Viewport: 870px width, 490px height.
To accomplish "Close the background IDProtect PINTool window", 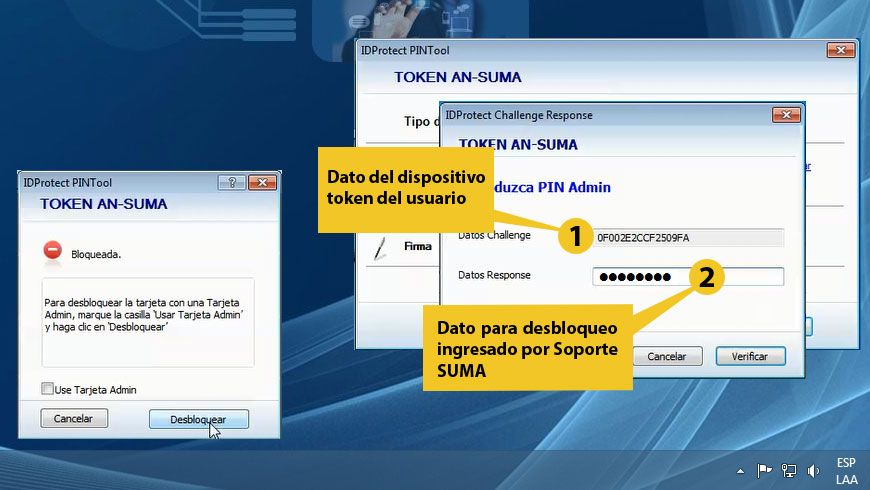I will (x=841, y=50).
